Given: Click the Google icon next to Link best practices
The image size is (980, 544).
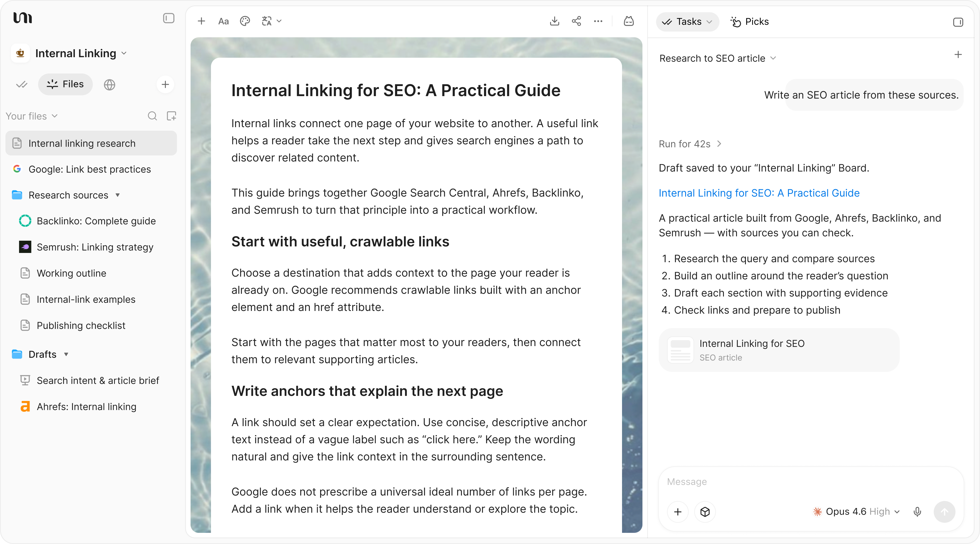Looking at the screenshot, I should 17,169.
